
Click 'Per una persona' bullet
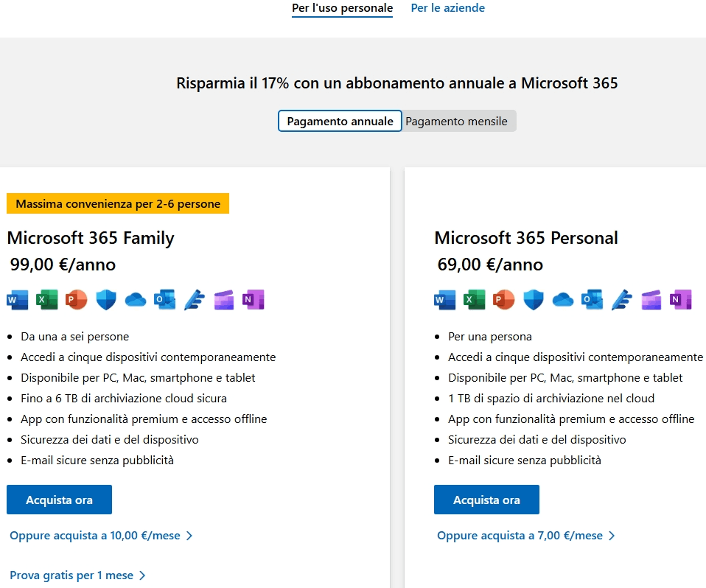coord(490,336)
